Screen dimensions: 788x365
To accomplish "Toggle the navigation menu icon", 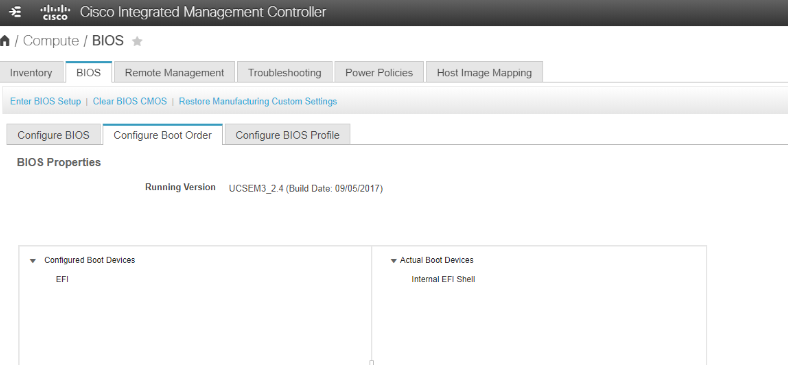I will point(15,11).
